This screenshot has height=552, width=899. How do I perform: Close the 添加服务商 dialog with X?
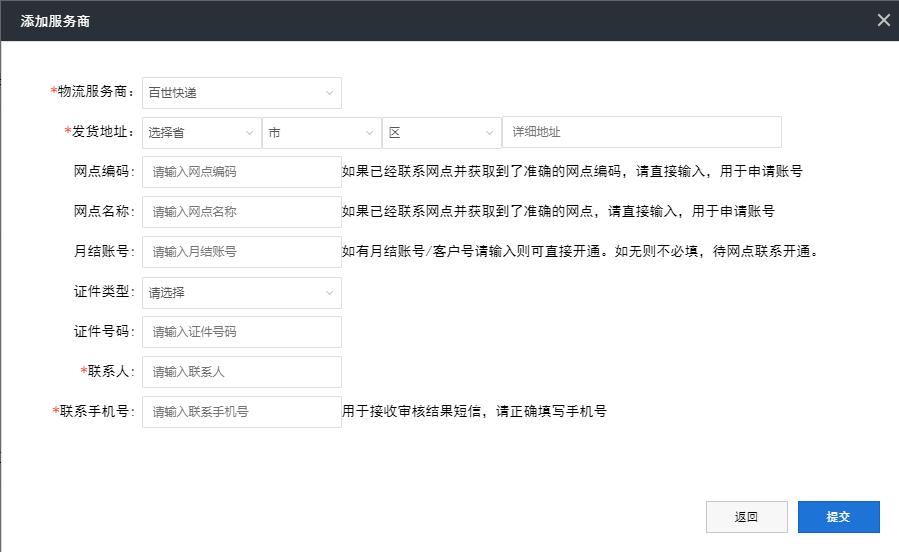[x=883, y=20]
